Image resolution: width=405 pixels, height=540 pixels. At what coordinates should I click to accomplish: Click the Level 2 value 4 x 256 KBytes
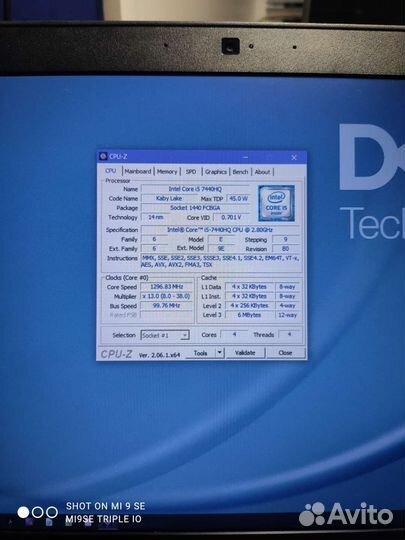249,305
